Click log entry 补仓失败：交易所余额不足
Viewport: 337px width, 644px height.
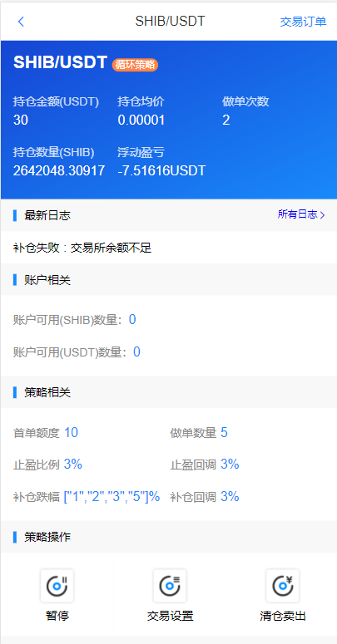point(82,248)
